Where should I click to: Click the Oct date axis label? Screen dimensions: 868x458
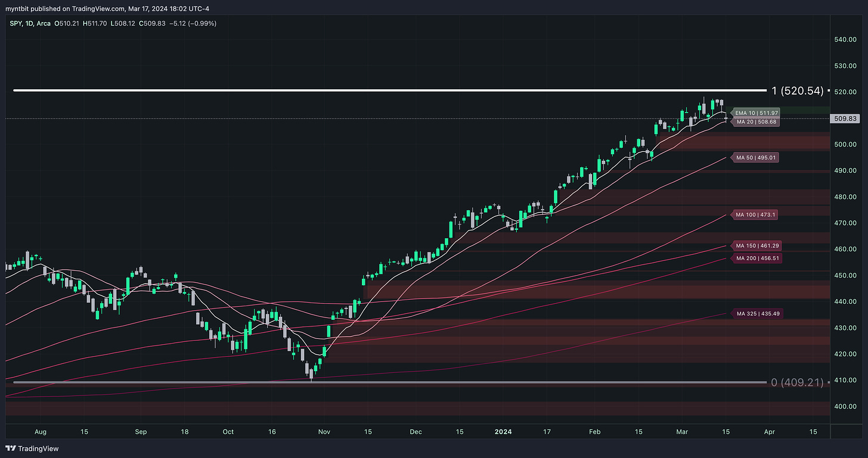[x=227, y=431]
